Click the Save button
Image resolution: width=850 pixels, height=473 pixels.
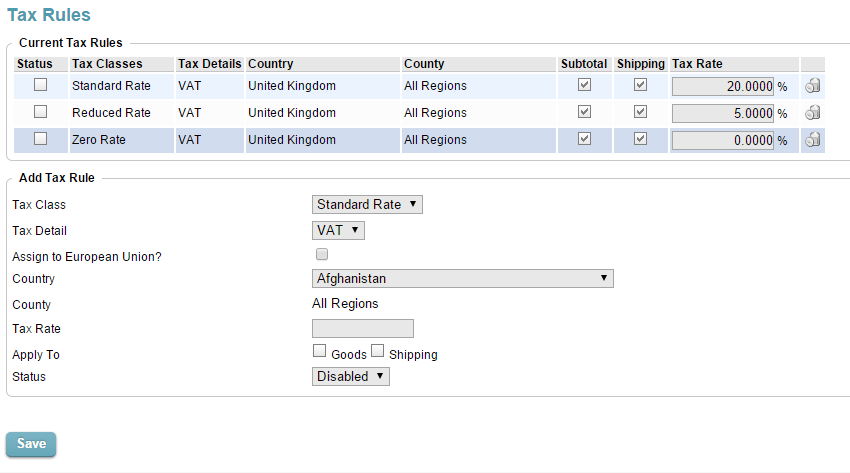click(x=31, y=444)
